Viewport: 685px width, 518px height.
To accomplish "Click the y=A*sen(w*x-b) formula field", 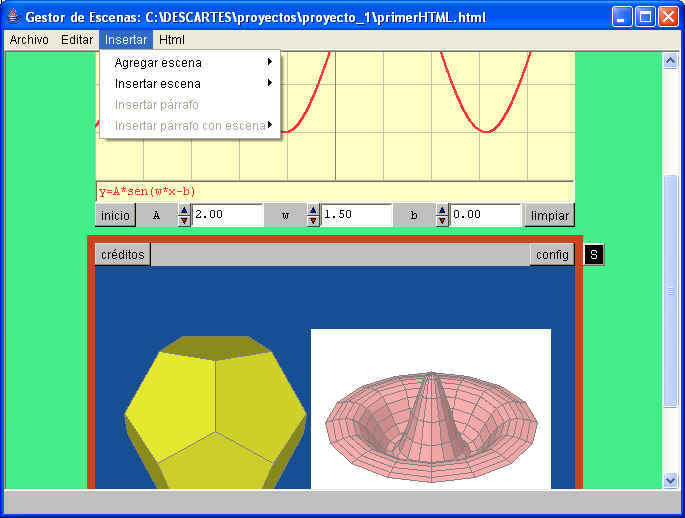I will 335,192.
